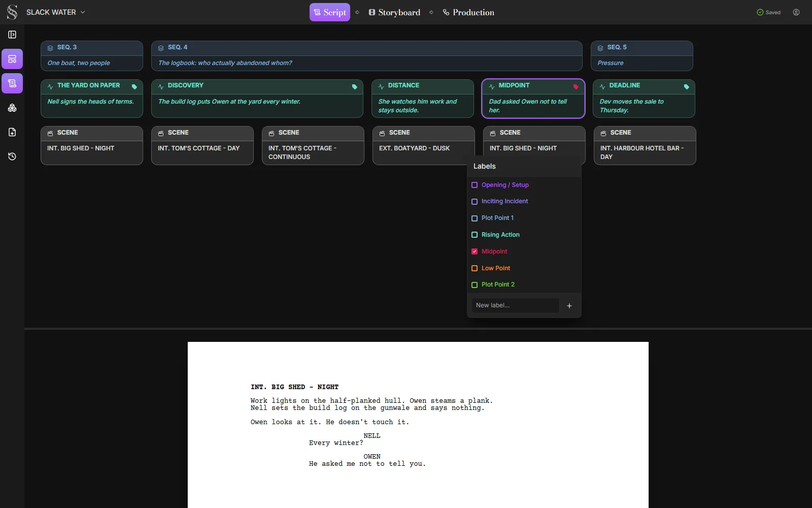Click the "Every winter?" dialogue line
This screenshot has width=812, height=508.
click(x=336, y=443)
